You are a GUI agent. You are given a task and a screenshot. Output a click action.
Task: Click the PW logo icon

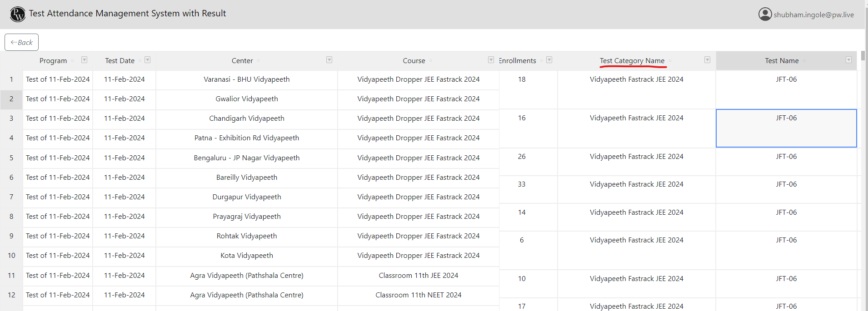18,14
